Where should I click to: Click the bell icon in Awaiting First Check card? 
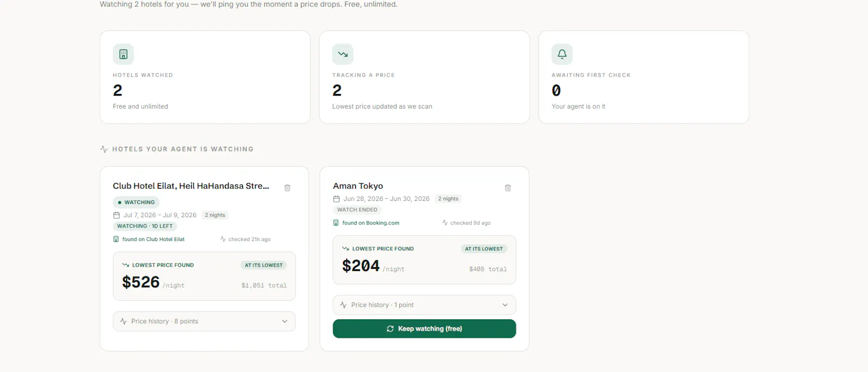coord(562,54)
